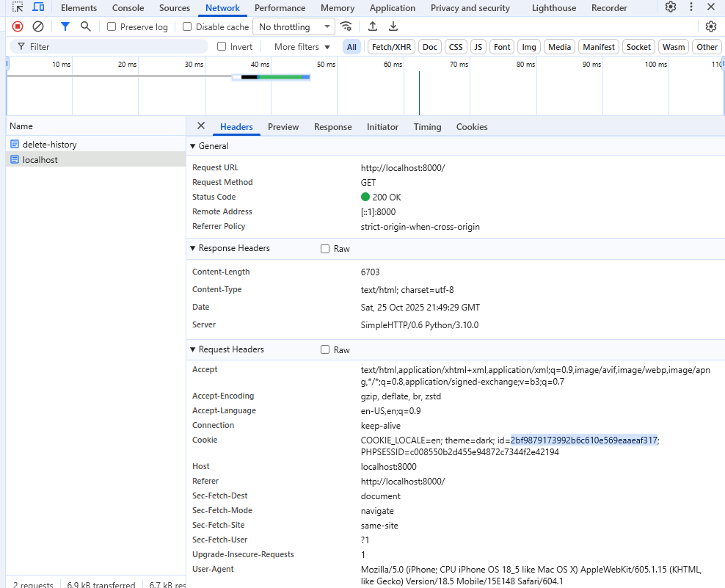Image resolution: width=725 pixels, height=588 pixels.
Task: Toggle the device toolbar icon
Action: (x=38, y=7)
